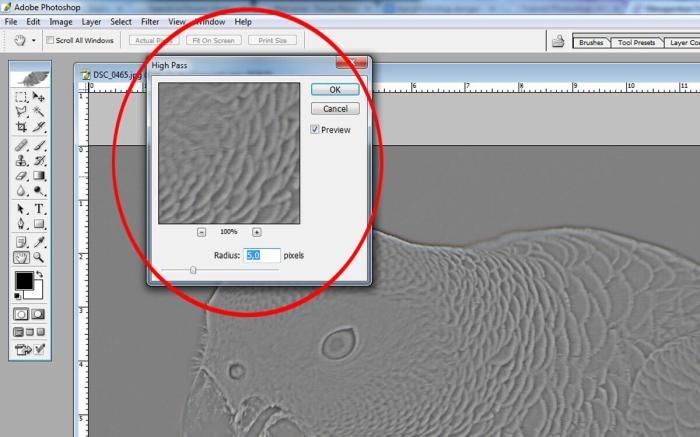The height and width of the screenshot is (437, 700).
Task: Zoom in the High Pass preview
Action: click(x=257, y=232)
